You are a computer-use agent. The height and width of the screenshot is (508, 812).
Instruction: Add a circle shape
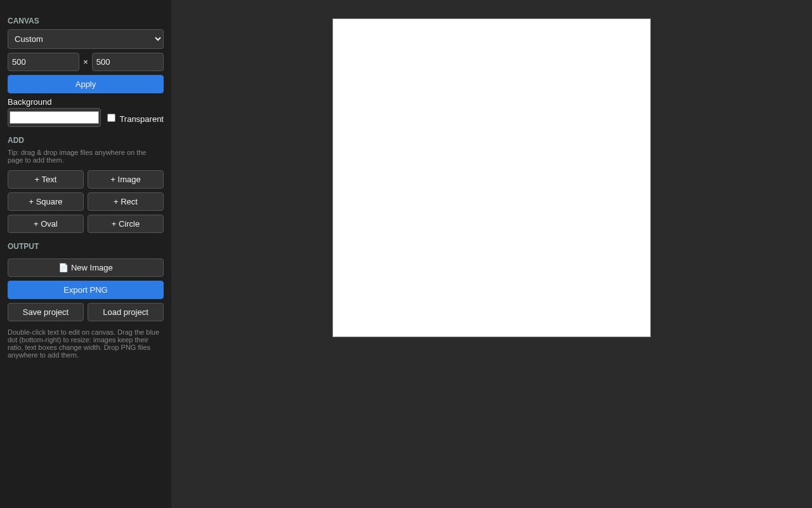click(x=126, y=224)
